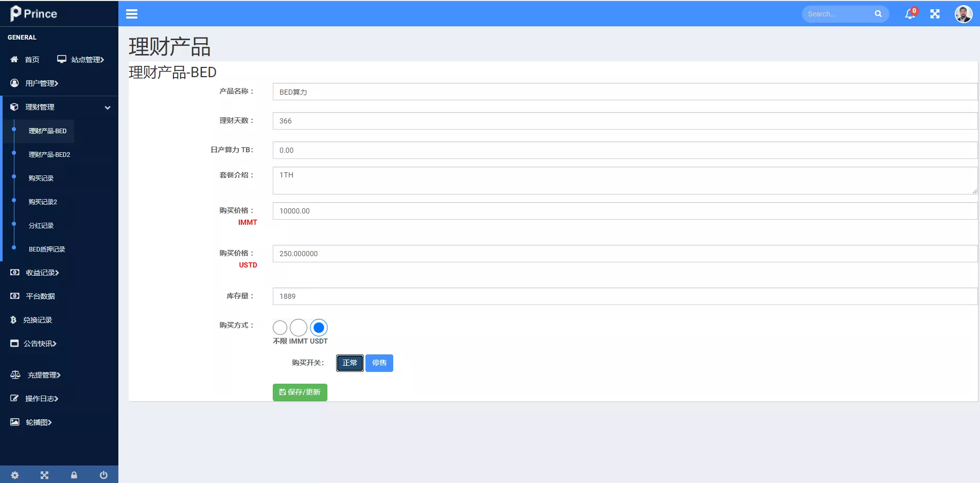Open the 理财产品-BED2 menu item
This screenshot has width=980, height=483.
49,154
